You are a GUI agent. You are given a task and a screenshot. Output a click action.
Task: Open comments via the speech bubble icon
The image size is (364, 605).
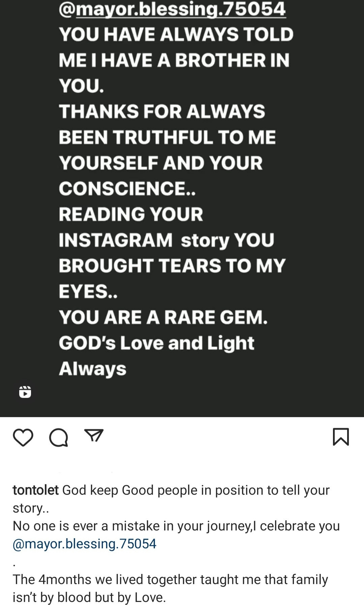[x=59, y=438]
